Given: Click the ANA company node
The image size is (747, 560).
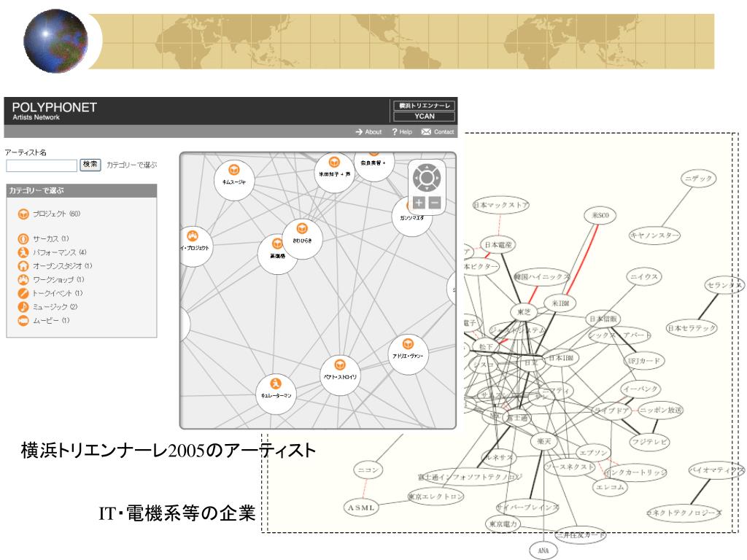Looking at the screenshot, I should click(543, 551).
